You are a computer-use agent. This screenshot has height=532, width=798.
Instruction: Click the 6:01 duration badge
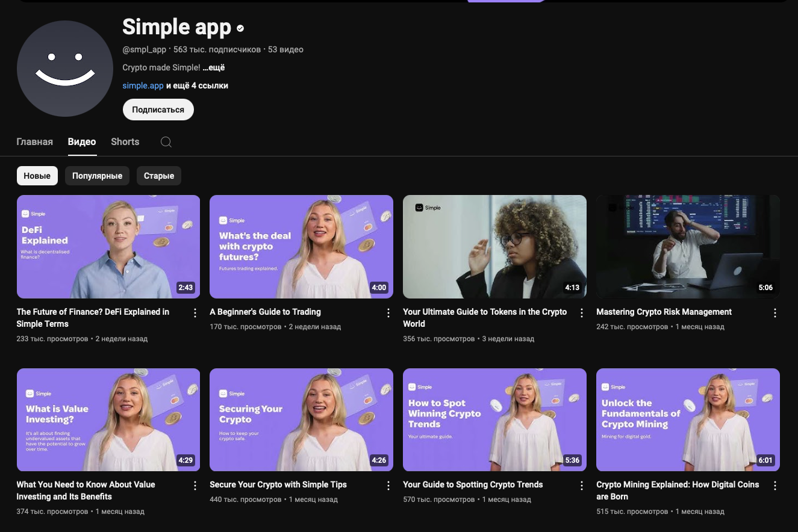click(765, 460)
